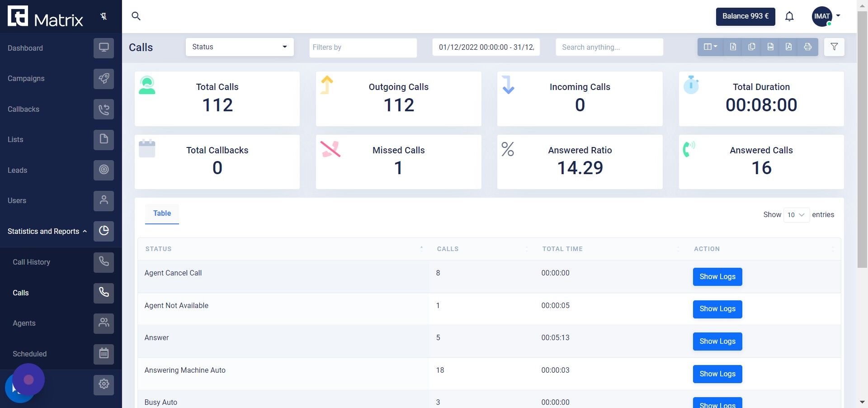Click the date range input field

coord(486,47)
